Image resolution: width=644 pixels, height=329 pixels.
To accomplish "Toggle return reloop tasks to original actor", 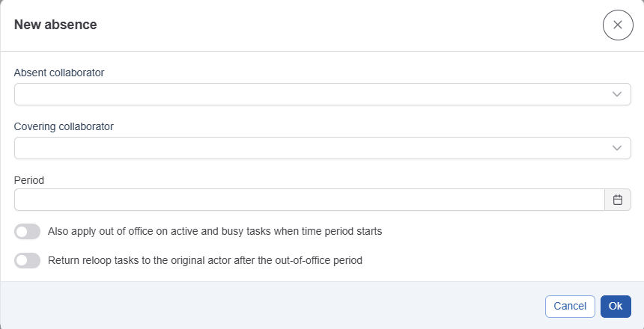I will pos(27,261).
